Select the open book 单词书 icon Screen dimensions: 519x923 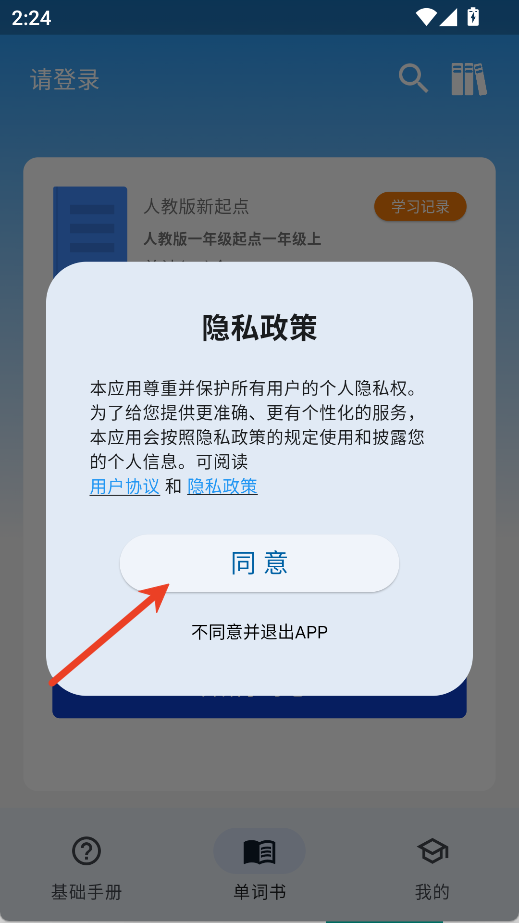pyautogui.click(x=259, y=851)
